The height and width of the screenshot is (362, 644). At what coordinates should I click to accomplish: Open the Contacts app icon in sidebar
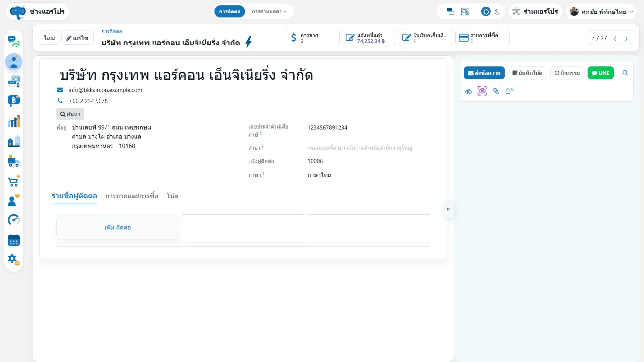(x=14, y=62)
